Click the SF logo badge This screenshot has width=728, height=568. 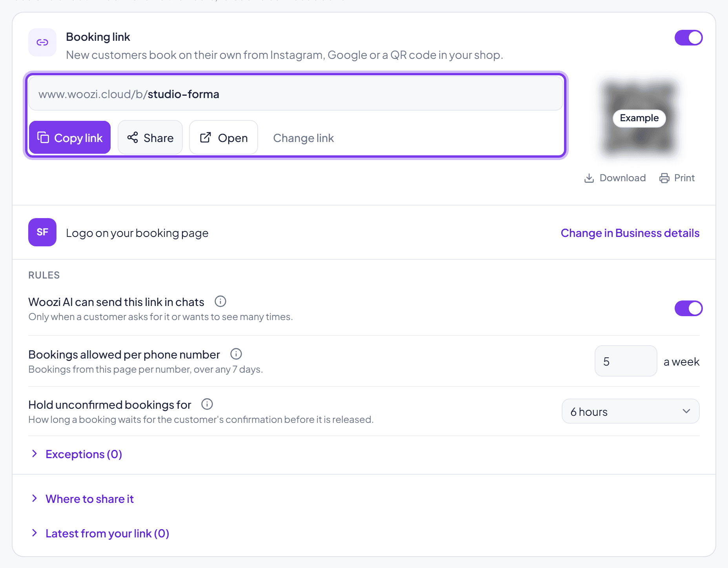pos(42,232)
